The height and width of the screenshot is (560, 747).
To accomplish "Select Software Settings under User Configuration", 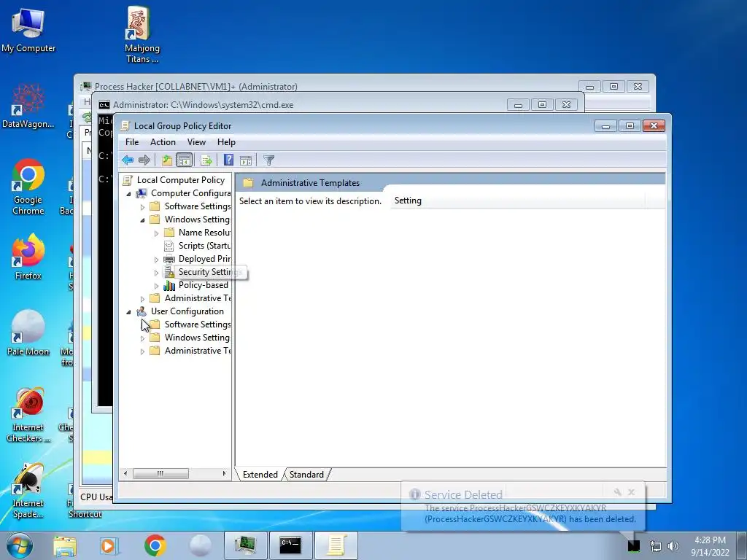I will (197, 324).
